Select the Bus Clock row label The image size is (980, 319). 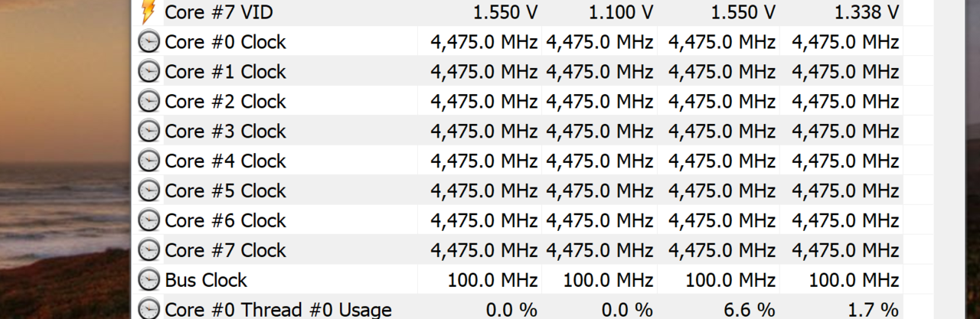pos(206,281)
